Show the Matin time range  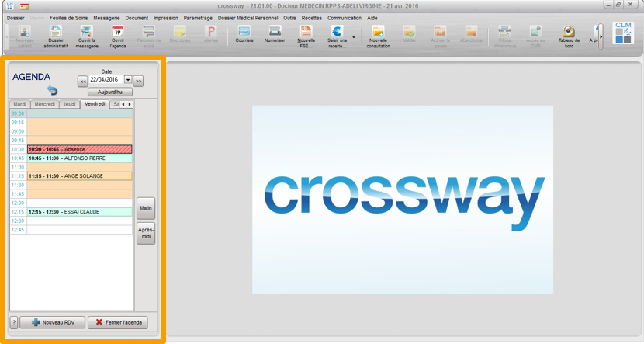(146, 208)
